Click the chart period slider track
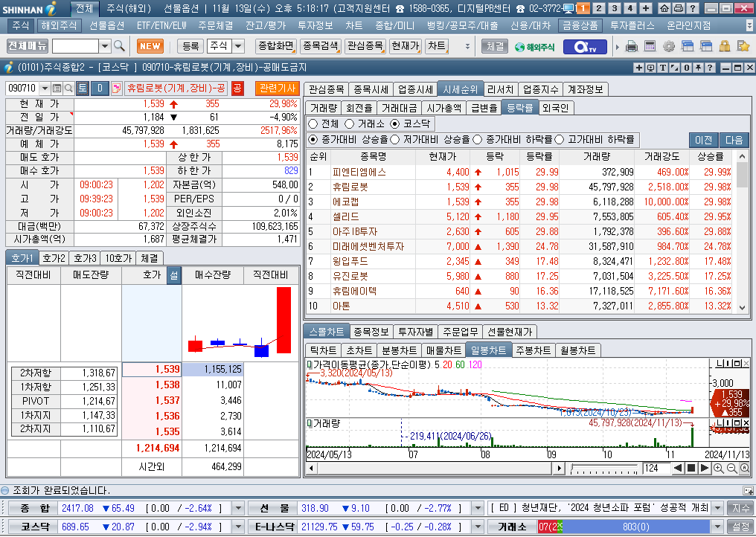 (603, 469)
